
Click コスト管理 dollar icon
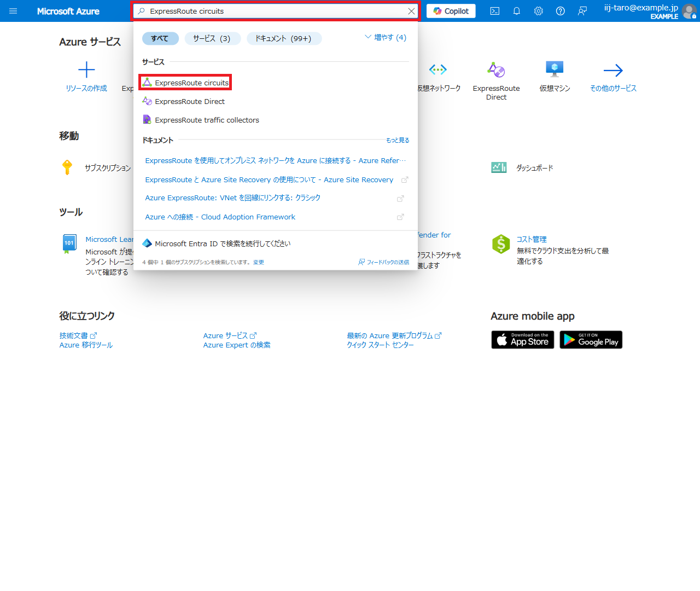point(501,244)
